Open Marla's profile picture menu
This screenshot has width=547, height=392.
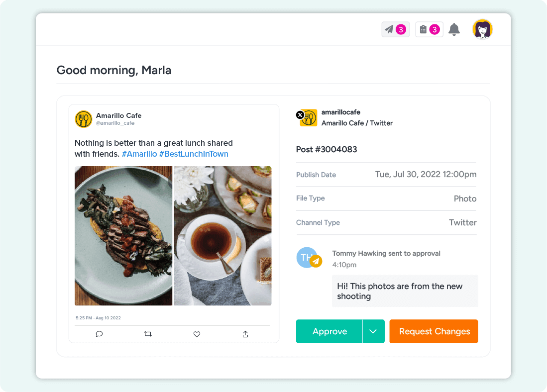[482, 29]
